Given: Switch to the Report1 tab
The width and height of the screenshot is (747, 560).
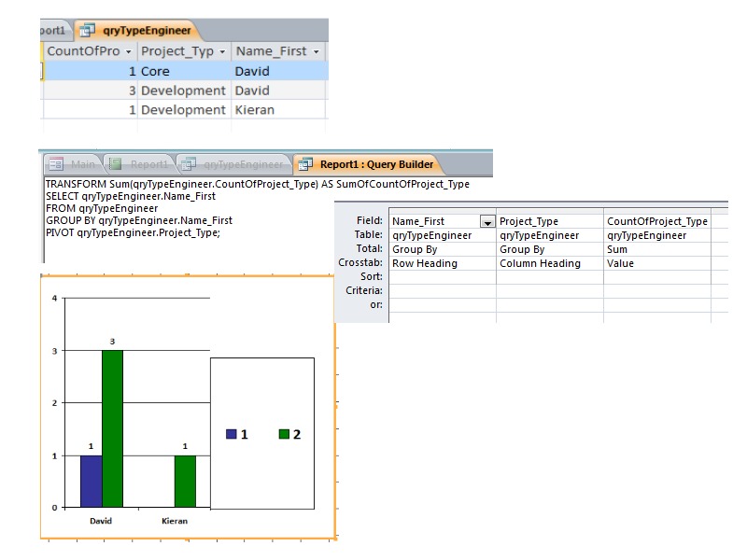Looking at the screenshot, I should [x=139, y=164].
